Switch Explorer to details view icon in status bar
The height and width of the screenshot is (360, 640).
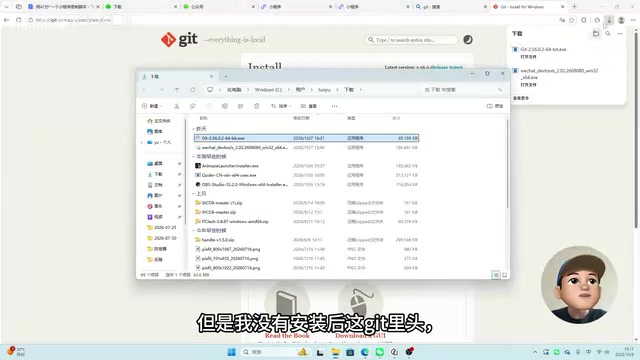click(x=496, y=275)
